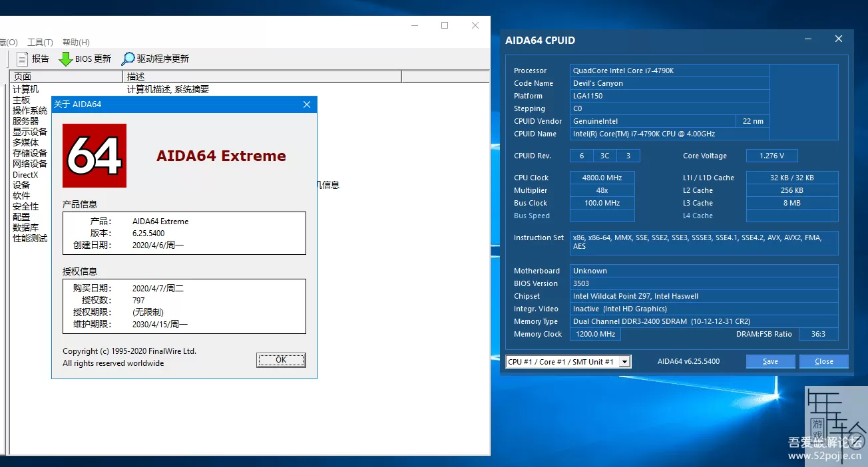Confirm the About AIDA64 dialog with OK

[281, 360]
